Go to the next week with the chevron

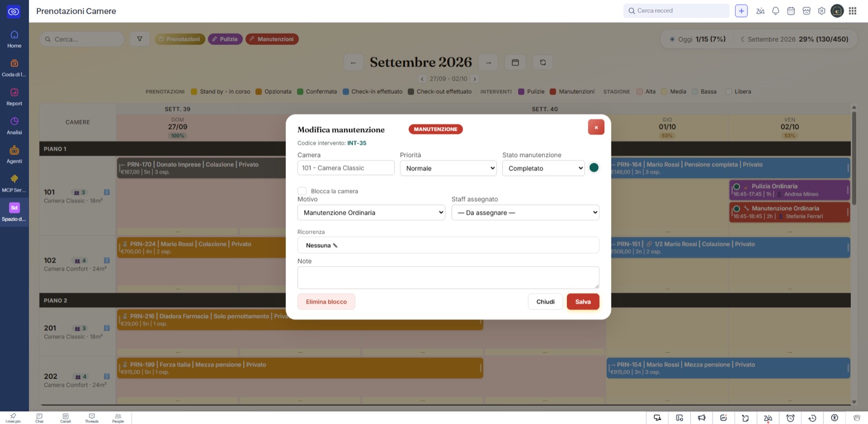(475, 79)
